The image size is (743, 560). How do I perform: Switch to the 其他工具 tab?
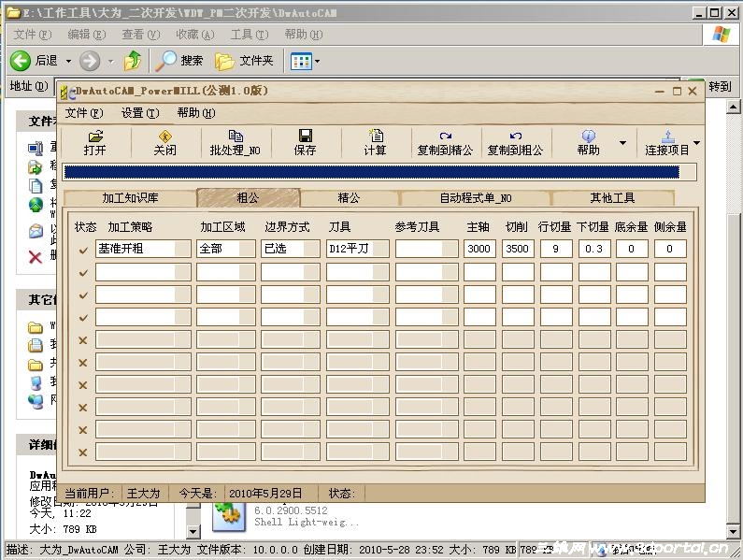(613, 198)
